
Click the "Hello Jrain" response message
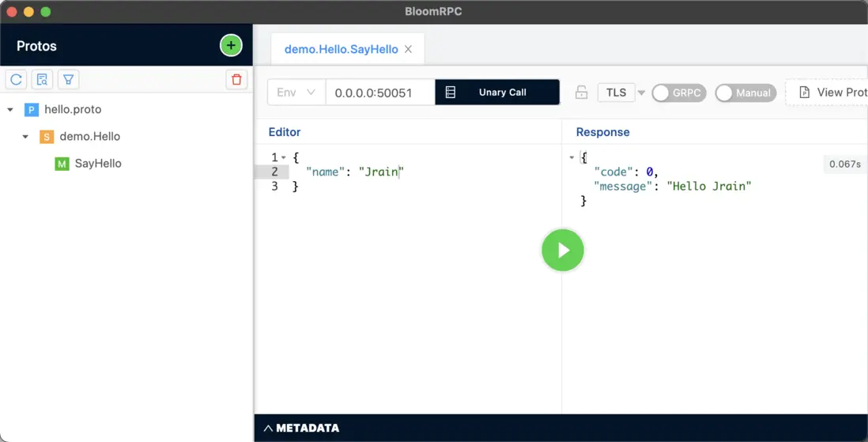tap(709, 187)
